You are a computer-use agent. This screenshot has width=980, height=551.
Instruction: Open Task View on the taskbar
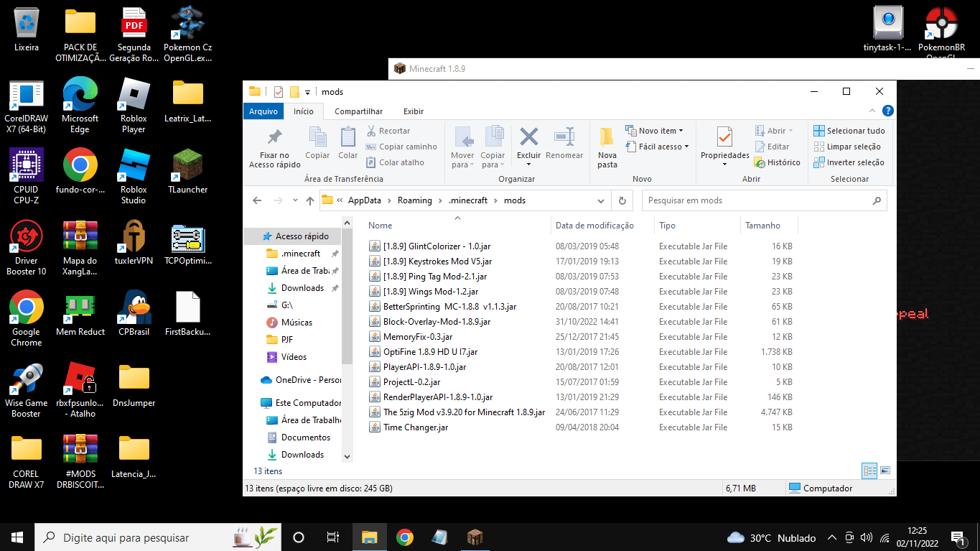click(333, 537)
